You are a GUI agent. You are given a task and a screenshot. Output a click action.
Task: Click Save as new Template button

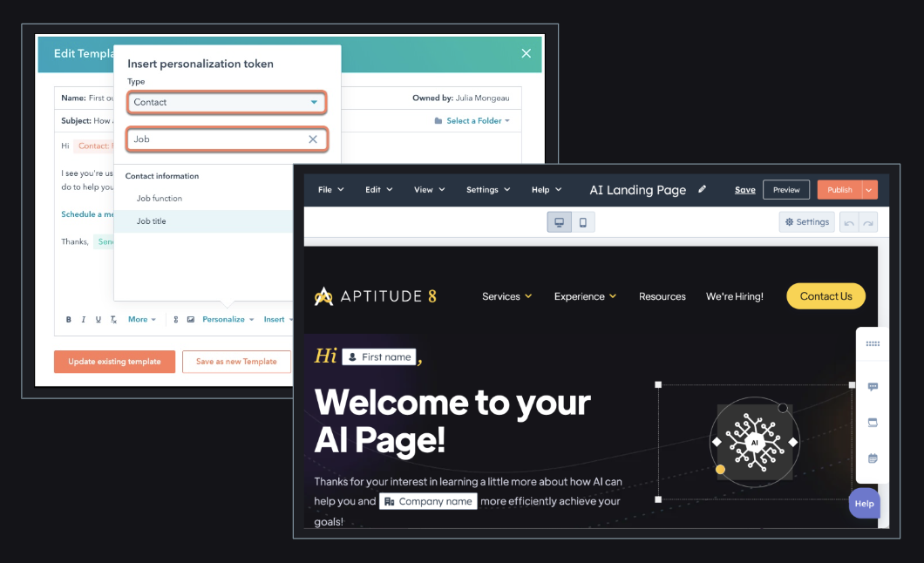(236, 362)
